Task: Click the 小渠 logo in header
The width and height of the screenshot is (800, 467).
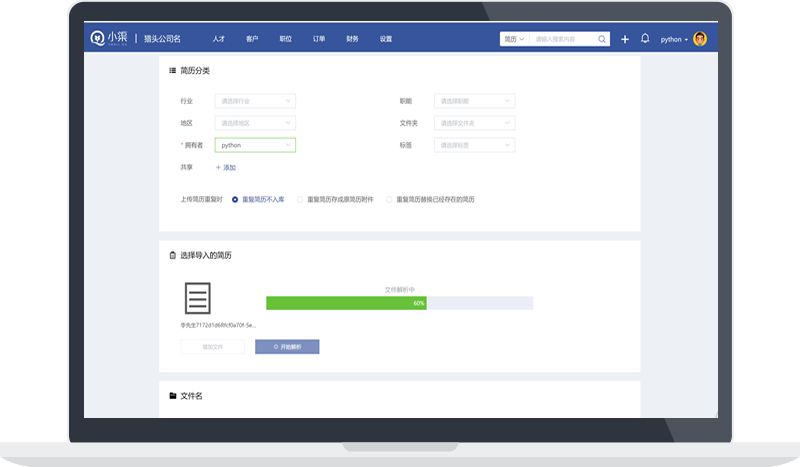Action: pyautogui.click(x=109, y=39)
